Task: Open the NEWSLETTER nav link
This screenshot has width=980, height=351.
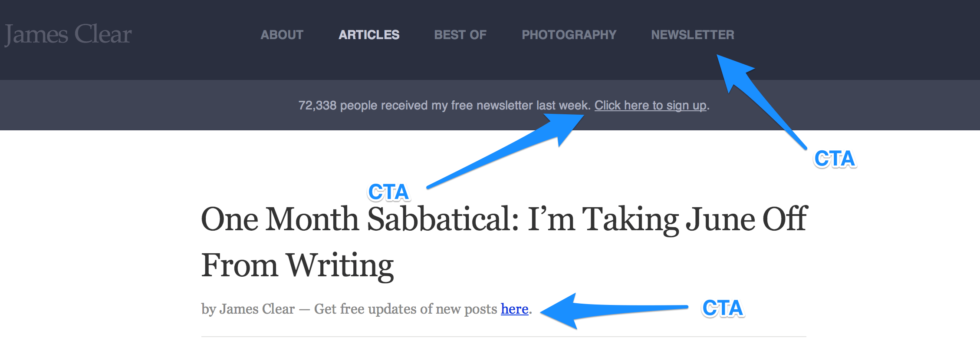Action: [x=693, y=35]
